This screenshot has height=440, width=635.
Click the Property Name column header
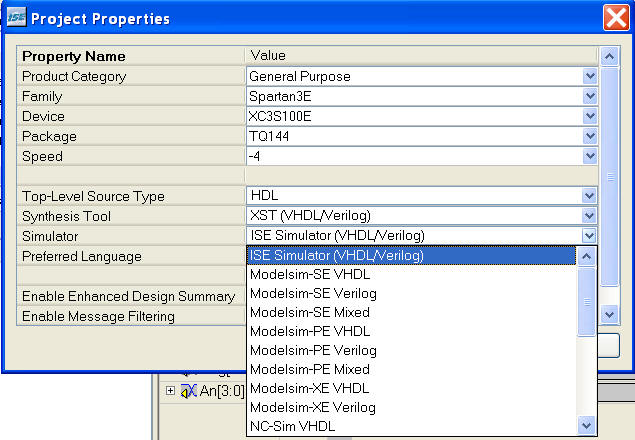pyautogui.click(x=130, y=56)
